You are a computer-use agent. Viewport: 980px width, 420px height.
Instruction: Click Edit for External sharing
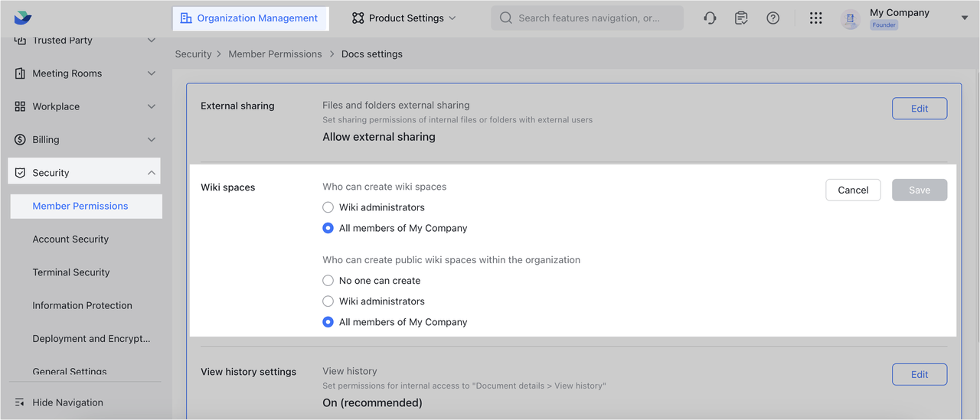click(920, 109)
